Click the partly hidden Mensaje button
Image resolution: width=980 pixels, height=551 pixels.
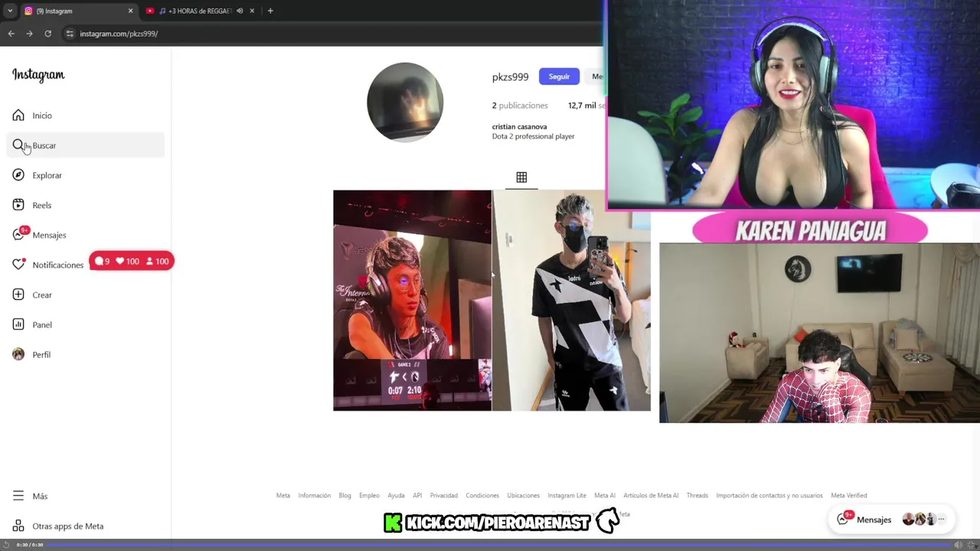pos(594,77)
